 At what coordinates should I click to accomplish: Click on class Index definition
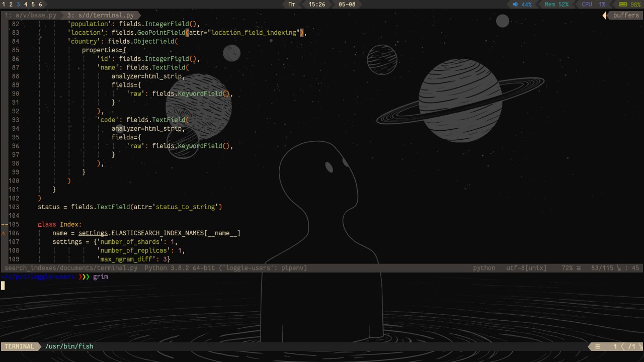coord(60,224)
